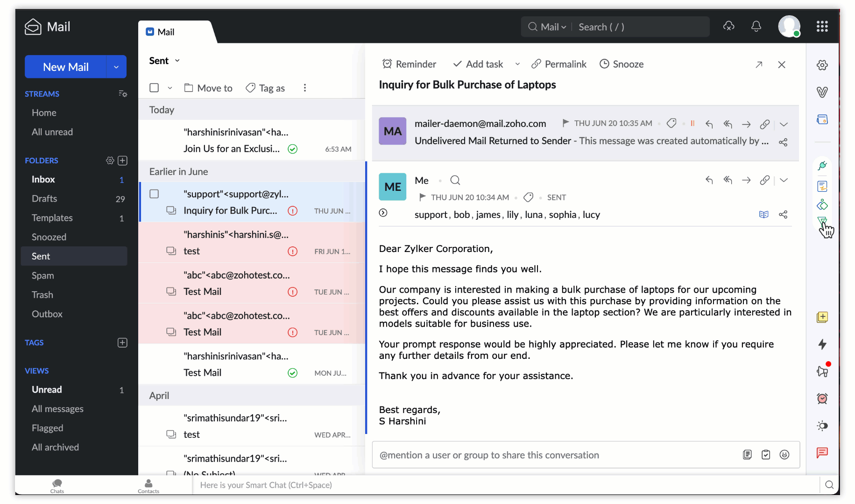Expand the New Mail dropdown arrow
This screenshot has width=855, height=504.
pos(116,67)
